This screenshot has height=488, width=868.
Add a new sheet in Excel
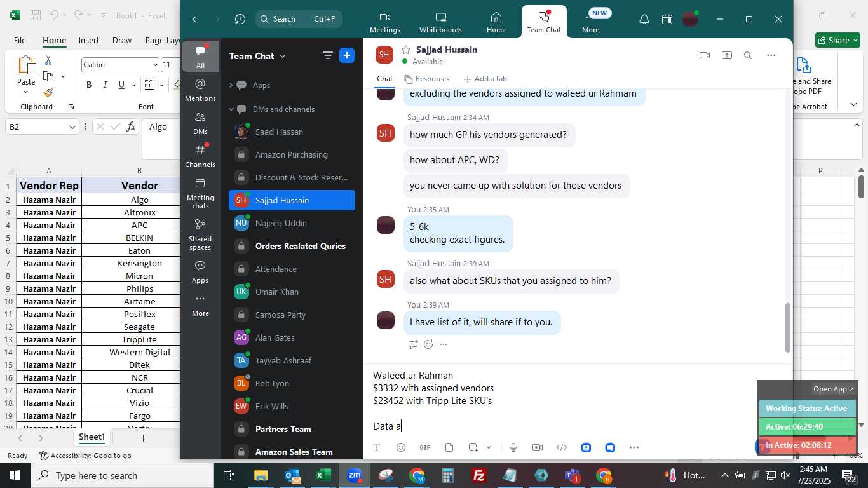(x=143, y=438)
